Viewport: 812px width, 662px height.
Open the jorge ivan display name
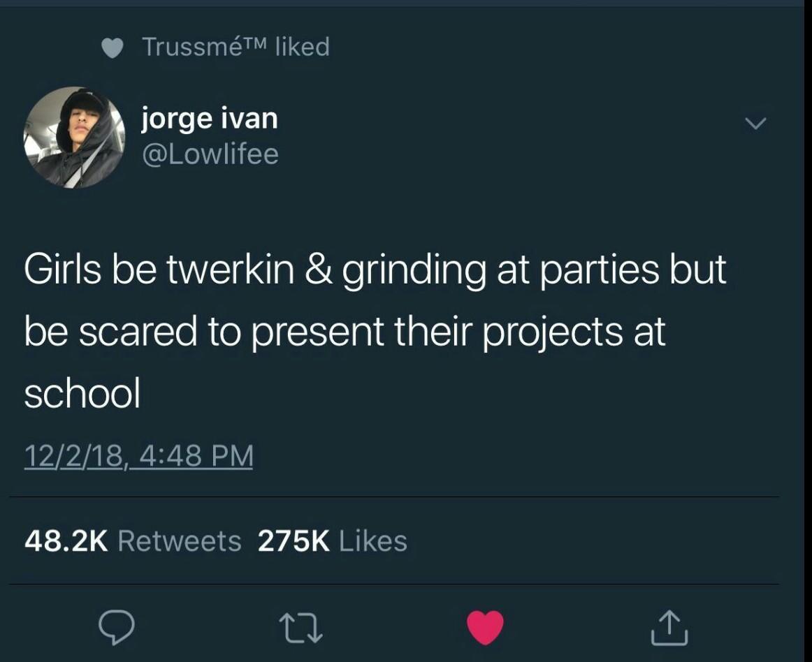click(x=210, y=119)
